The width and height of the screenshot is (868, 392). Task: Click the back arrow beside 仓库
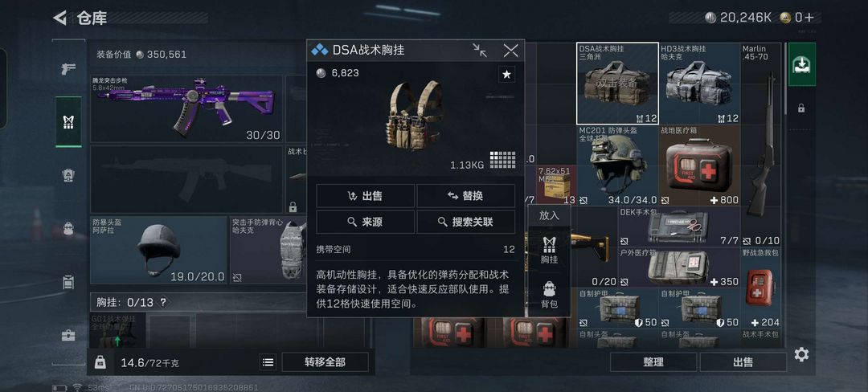[x=59, y=18]
